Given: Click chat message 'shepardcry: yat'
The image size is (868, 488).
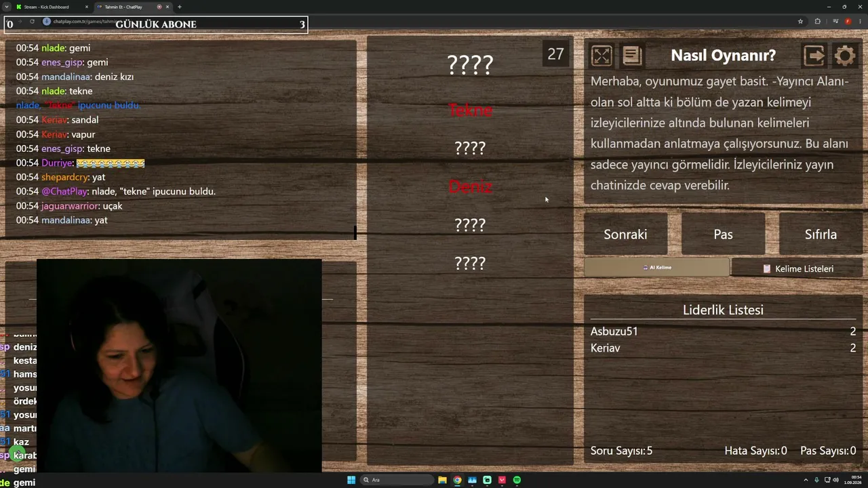Looking at the screenshot, I should (61, 177).
